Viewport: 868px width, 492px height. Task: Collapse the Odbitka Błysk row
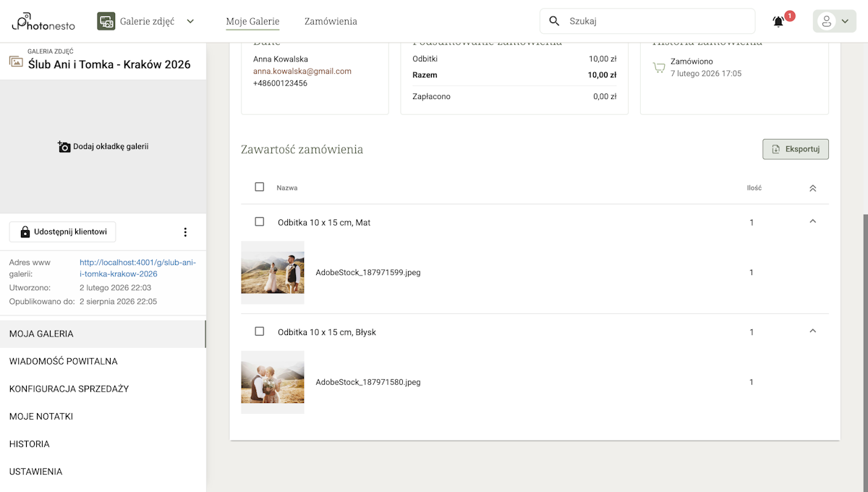[x=812, y=331]
